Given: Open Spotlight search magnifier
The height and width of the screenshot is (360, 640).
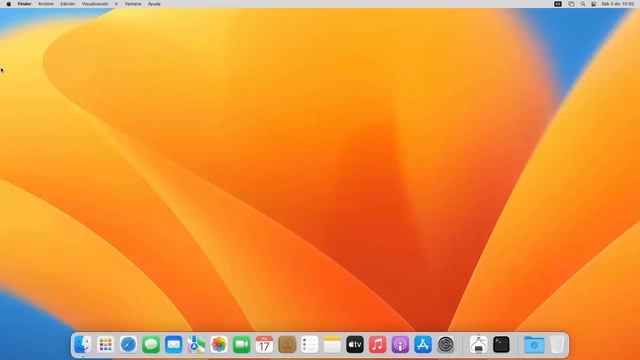Looking at the screenshot, I should pyautogui.click(x=583, y=4).
